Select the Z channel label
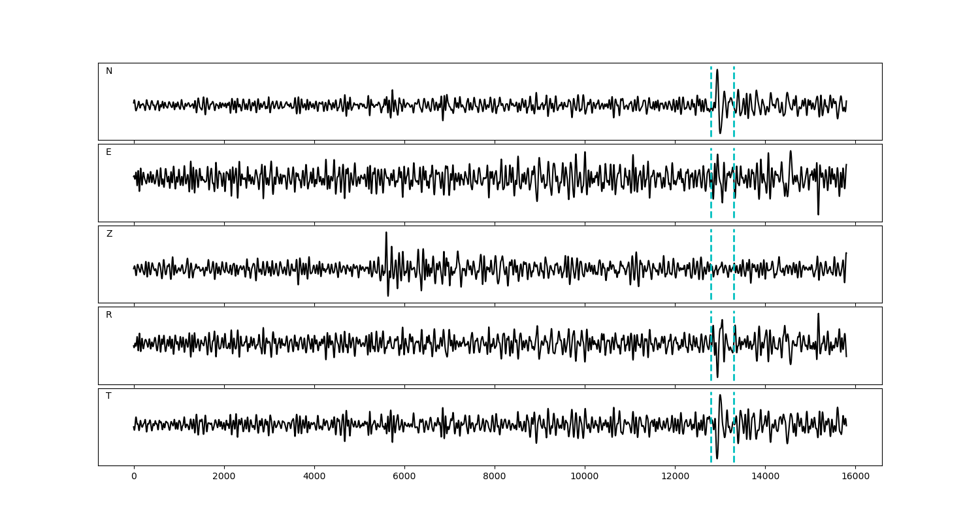Screen dimensions: 980x523 pos(109,234)
